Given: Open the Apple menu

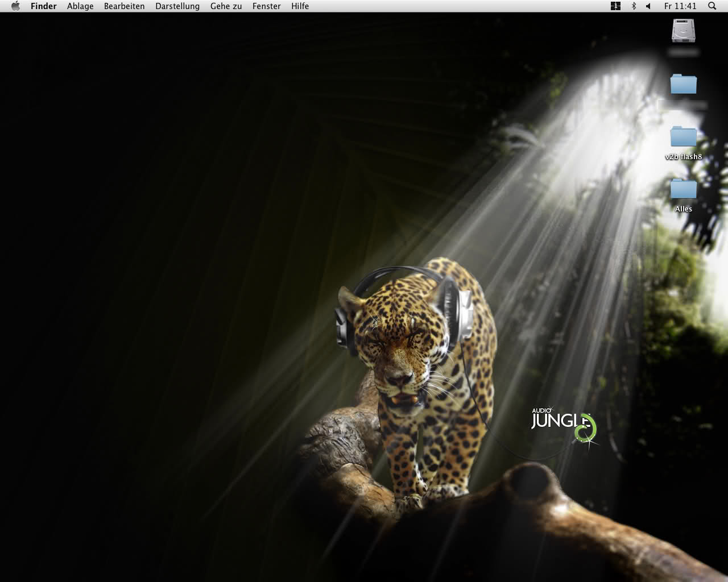Looking at the screenshot, I should coord(15,6).
